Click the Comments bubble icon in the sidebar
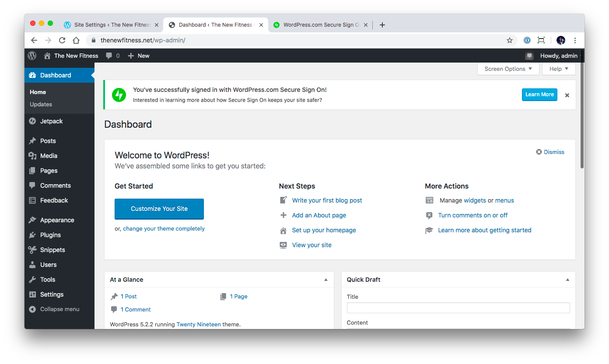The width and height of the screenshot is (609, 364). point(32,185)
